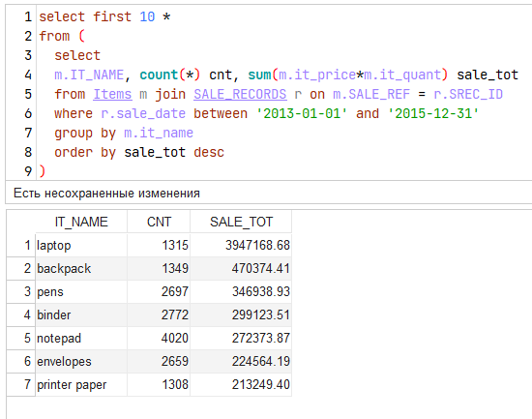Select the laptop row name cell
This screenshot has height=419, width=532.
pyautogui.click(x=81, y=245)
